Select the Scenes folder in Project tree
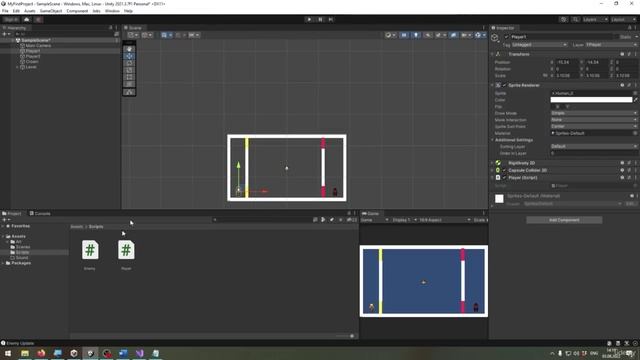The width and height of the screenshot is (640, 360). coord(20,247)
